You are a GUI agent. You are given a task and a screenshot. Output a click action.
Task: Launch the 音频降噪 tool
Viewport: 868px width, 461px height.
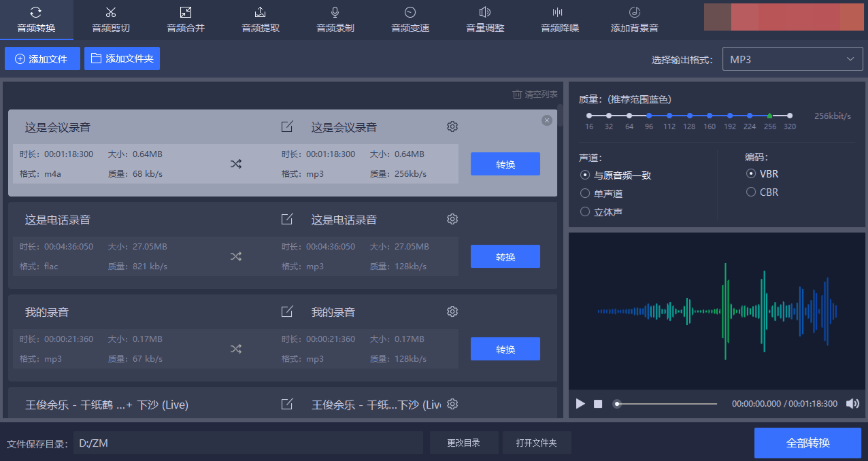pyautogui.click(x=559, y=20)
